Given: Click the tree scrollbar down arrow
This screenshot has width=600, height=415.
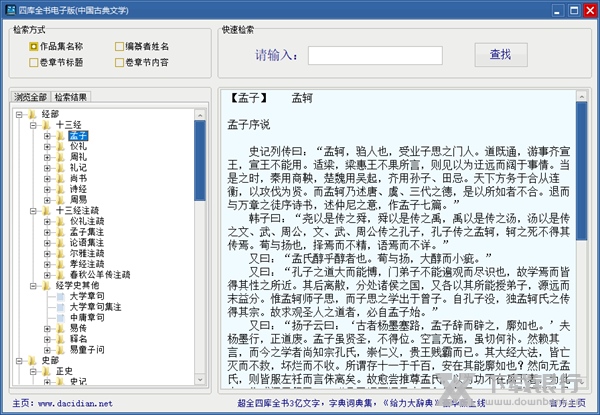Looking at the screenshot, I should [200, 379].
